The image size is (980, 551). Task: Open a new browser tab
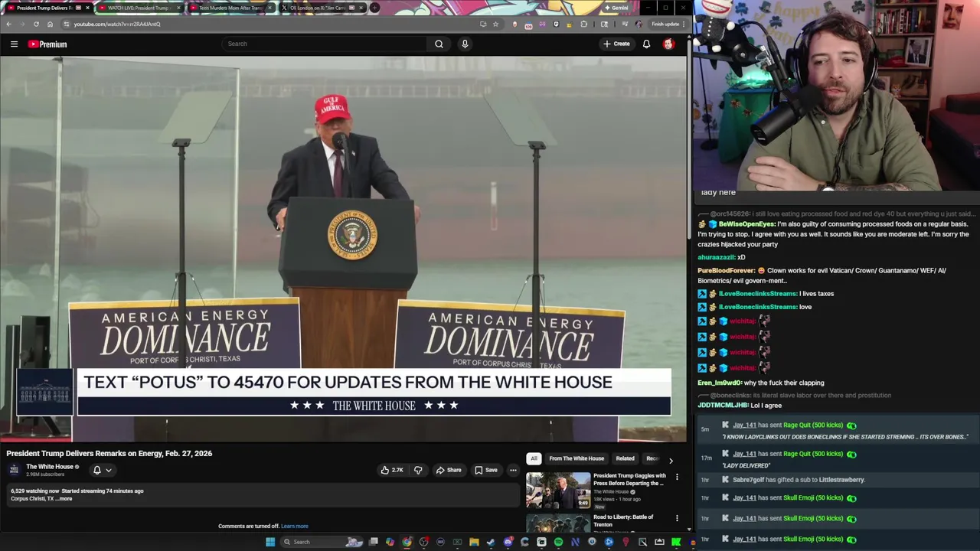pyautogui.click(x=374, y=8)
